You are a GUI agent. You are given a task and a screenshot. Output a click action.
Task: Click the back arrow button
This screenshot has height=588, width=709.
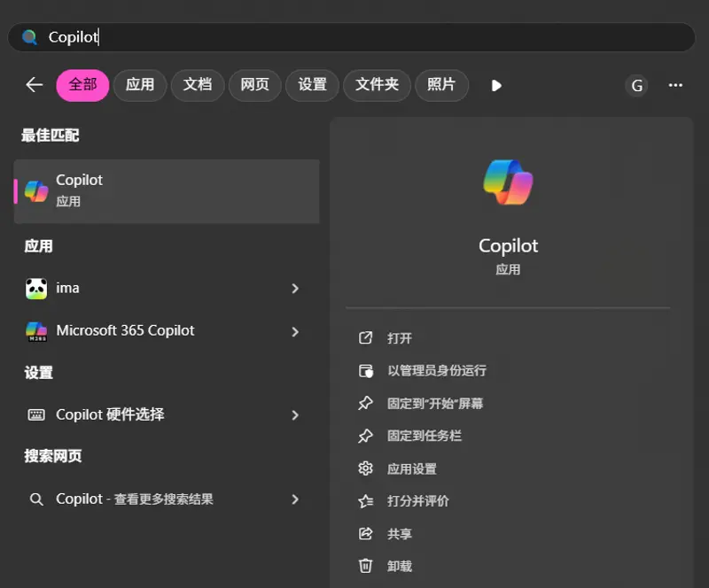pos(34,85)
